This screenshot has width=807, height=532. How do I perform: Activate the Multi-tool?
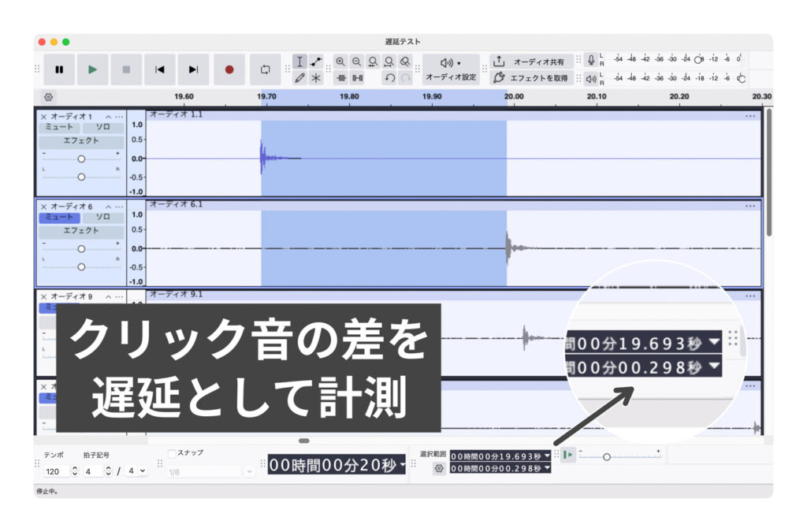[316, 77]
